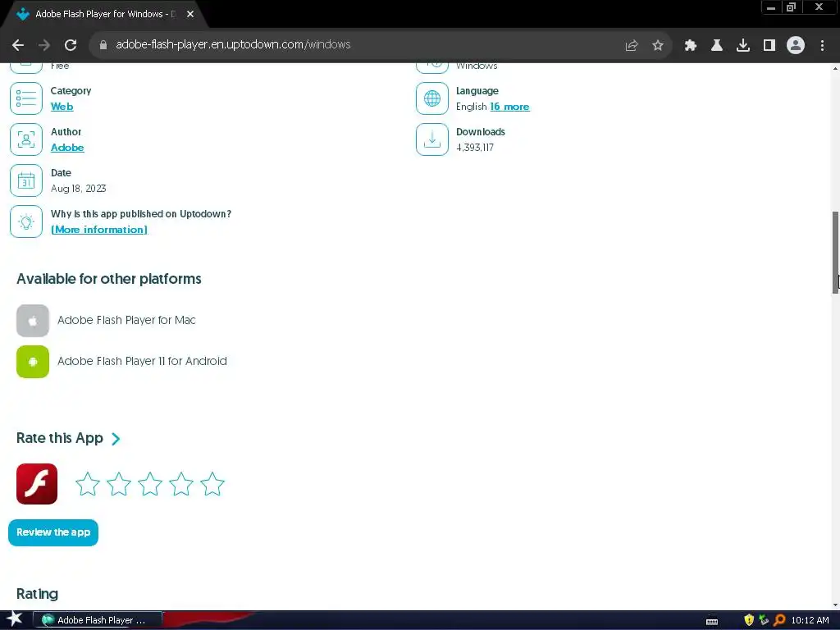Open the More information link
This screenshot has height=630, width=840.
coord(99,230)
